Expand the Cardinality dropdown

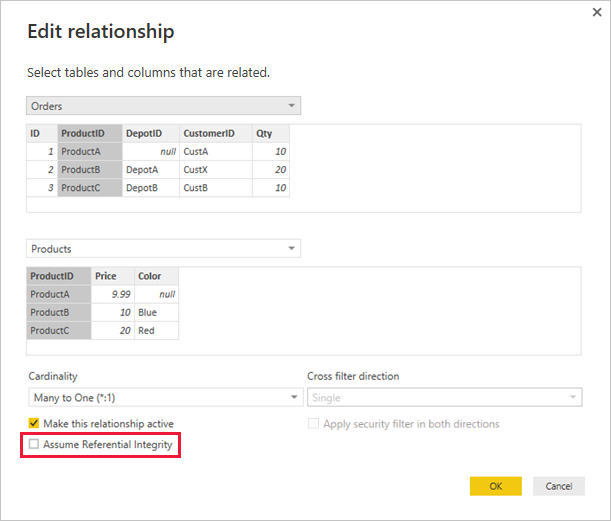[293, 397]
